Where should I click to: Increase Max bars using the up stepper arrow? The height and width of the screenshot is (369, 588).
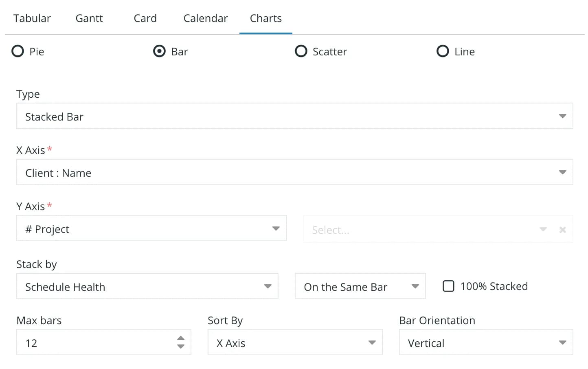tap(181, 338)
